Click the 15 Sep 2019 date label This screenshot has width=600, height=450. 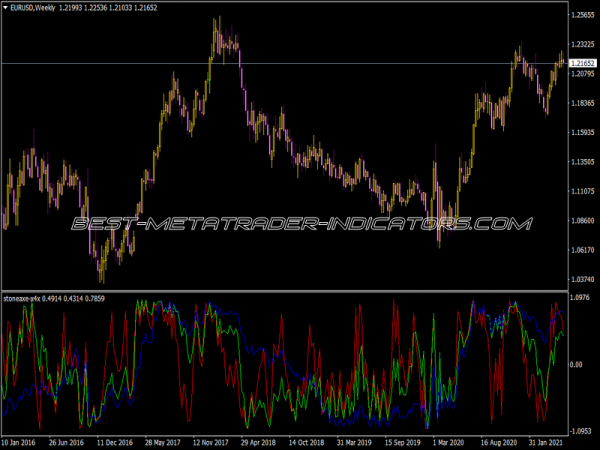[x=383, y=441]
